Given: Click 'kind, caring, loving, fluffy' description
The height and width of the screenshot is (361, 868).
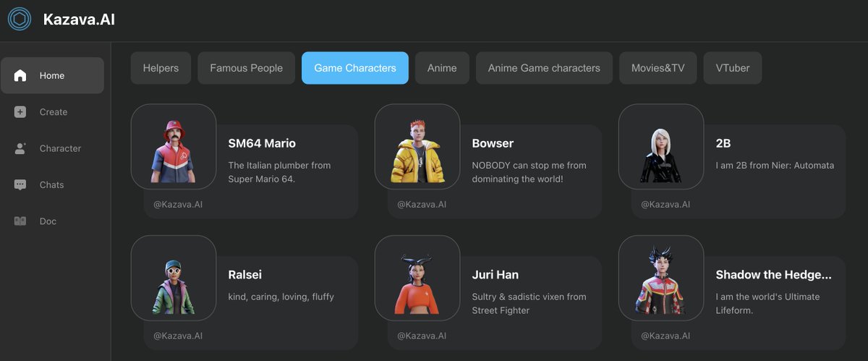Looking at the screenshot, I should 281,297.
